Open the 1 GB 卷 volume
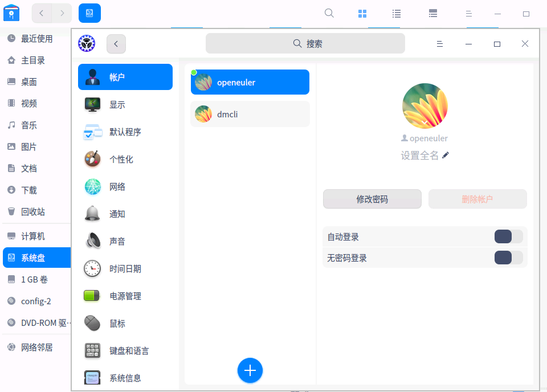The width and height of the screenshot is (547, 392). point(36,279)
